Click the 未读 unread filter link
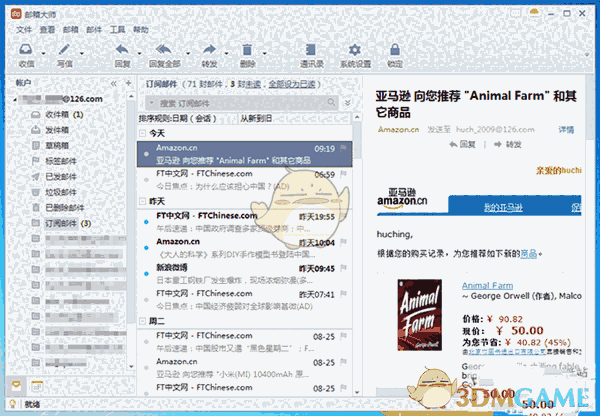The image size is (600, 416). pyautogui.click(x=253, y=84)
